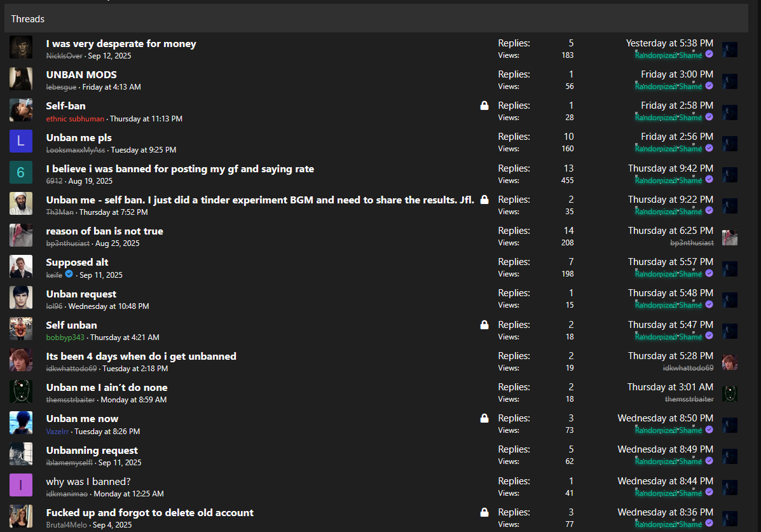Visit the Vazelrr user profile link
The height and width of the screenshot is (532, 761).
tap(58, 431)
